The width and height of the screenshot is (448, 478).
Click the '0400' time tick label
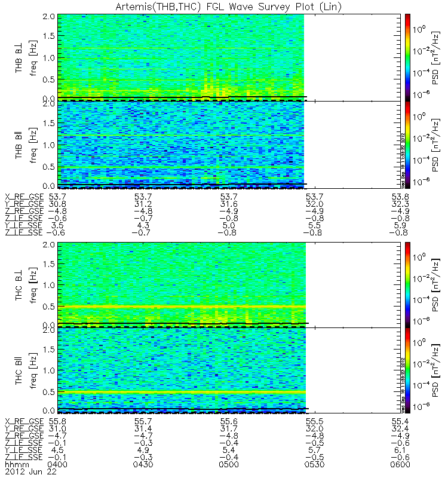(x=57, y=465)
